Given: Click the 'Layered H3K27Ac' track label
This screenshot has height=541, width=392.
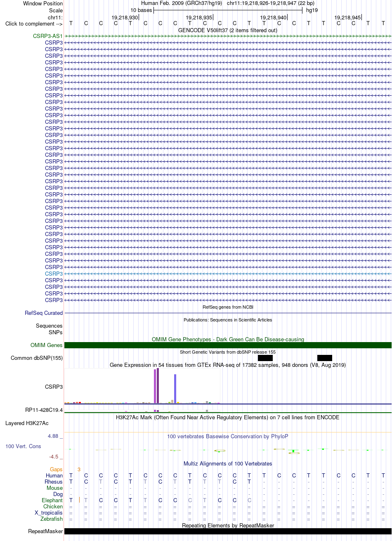Looking at the screenshot, I should pyautogui.click(x=27, y=423).
